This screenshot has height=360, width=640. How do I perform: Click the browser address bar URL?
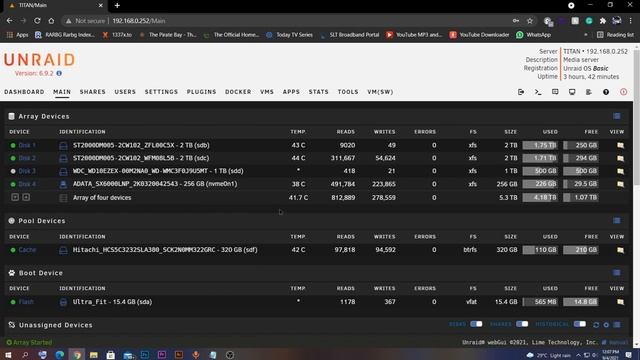point(139,21)
